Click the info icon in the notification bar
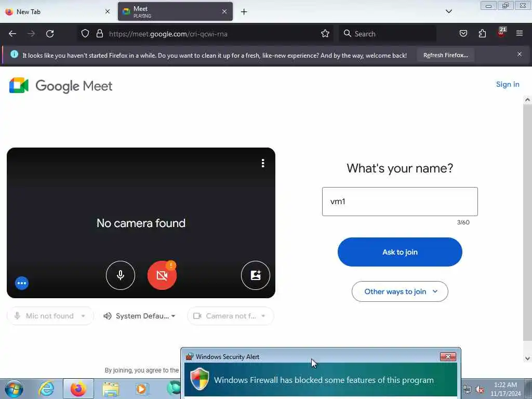Screen dimensions: 532x399 tap(14, 54)
